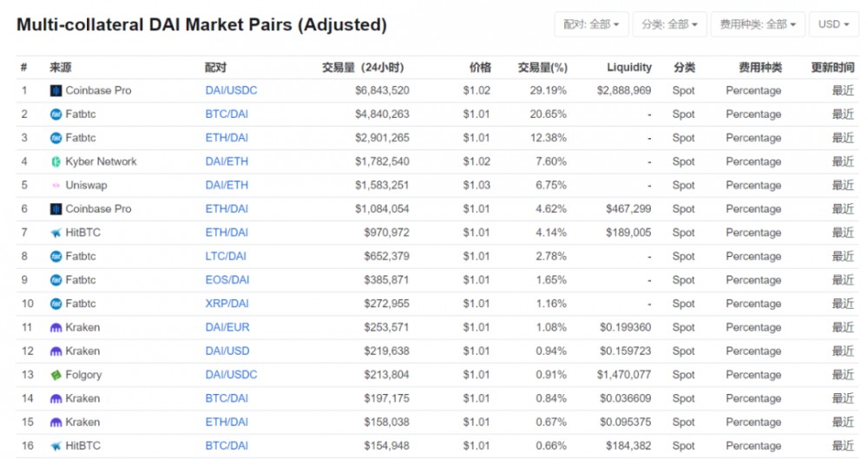The image size is (868, 459).
Task: Click the Folgory logo icon
Action: (x=56, y=375)
